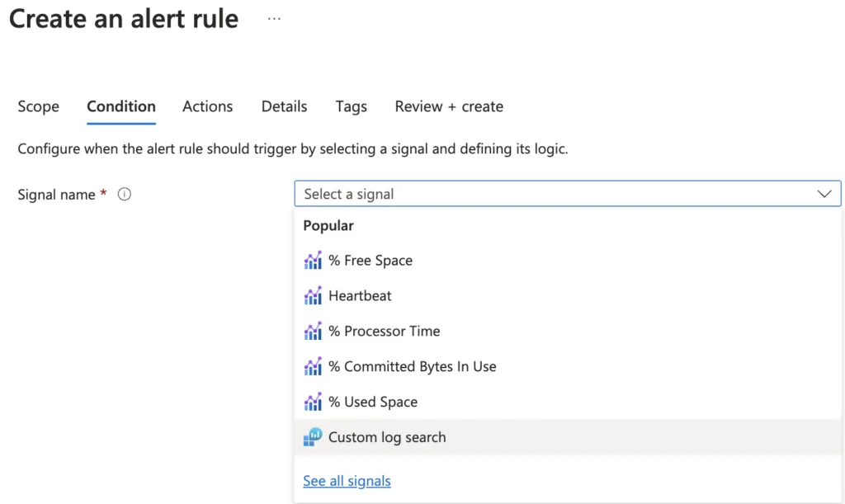Open the Actions tab
845x504 pixels.
tap(207, 106)
